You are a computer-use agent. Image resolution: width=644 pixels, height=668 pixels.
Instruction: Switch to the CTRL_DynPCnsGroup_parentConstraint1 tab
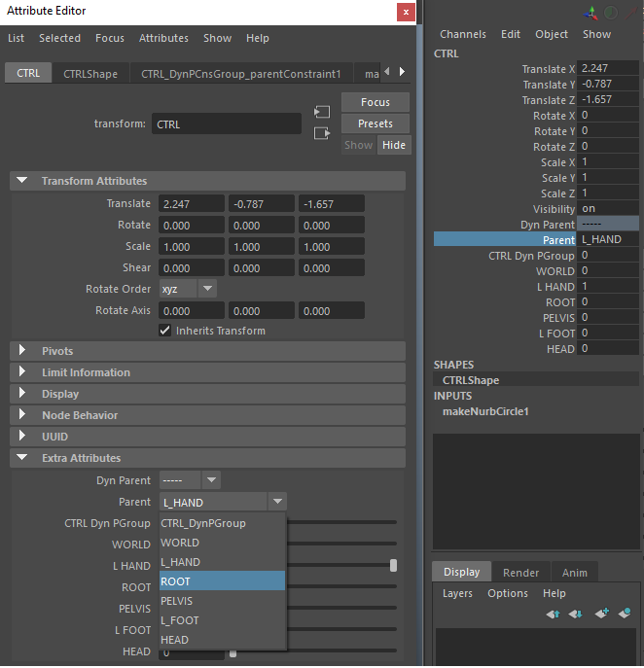(241, 74)
